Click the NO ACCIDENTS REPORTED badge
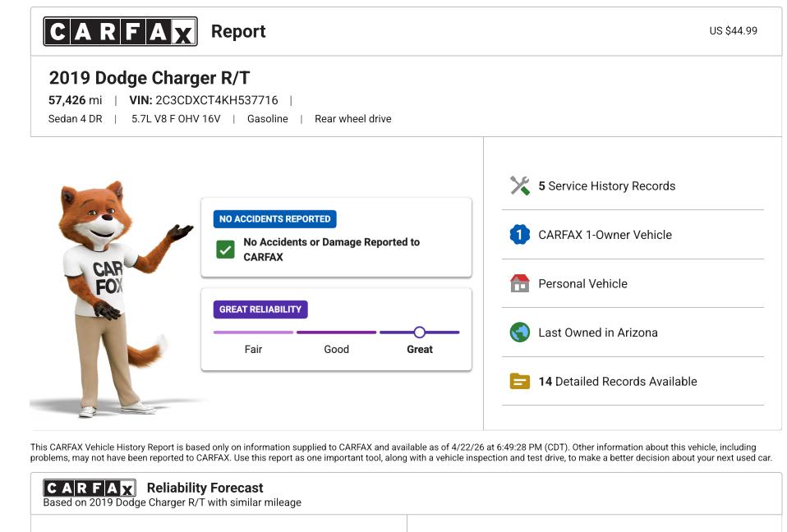Viewport: 787px width, 532px height. point(274,219)
